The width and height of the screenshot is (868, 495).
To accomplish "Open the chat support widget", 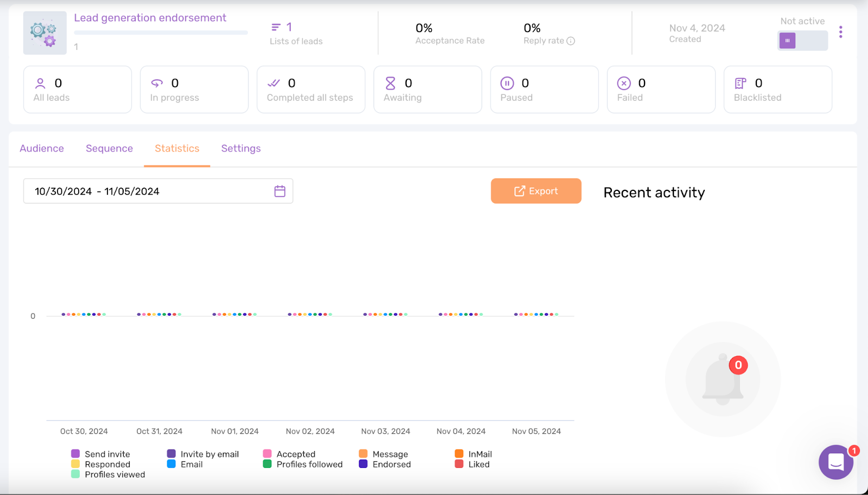I will tap(835, 462).
